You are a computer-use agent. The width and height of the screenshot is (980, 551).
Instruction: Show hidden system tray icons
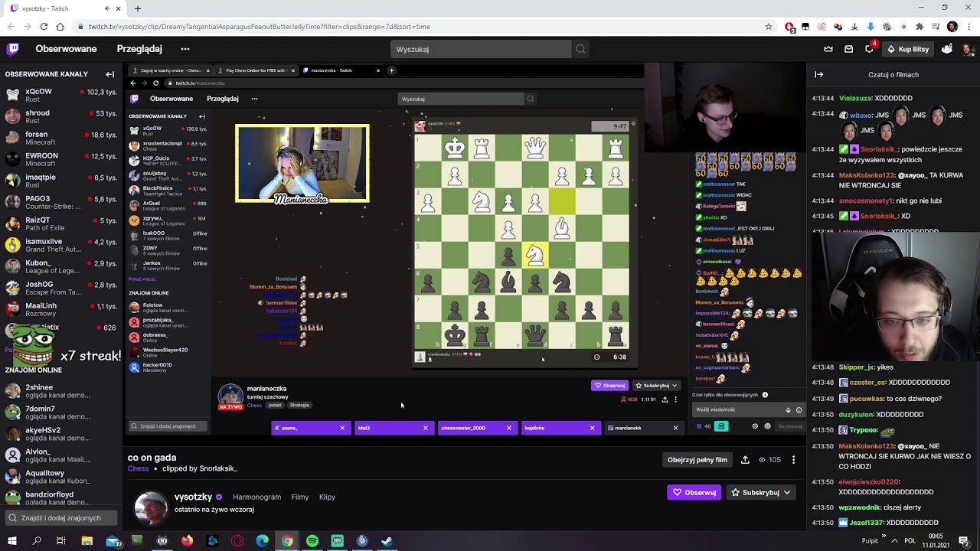tap(894, 541)
